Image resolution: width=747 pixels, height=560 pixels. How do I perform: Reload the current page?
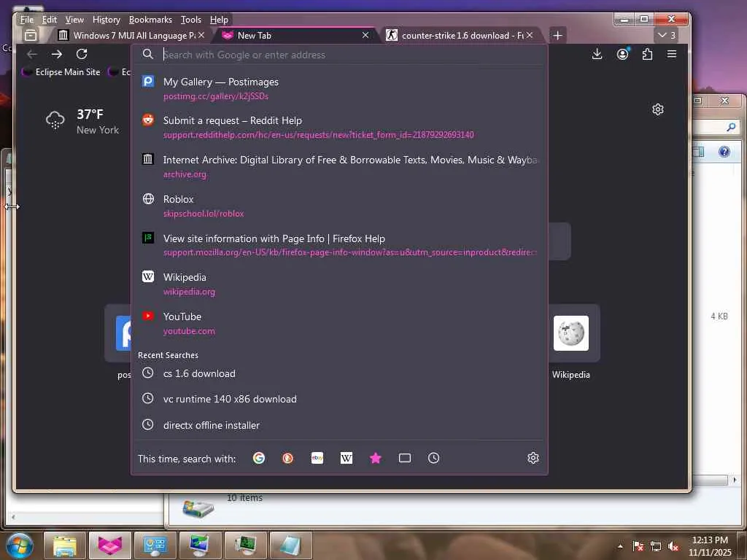coord(82,54)
